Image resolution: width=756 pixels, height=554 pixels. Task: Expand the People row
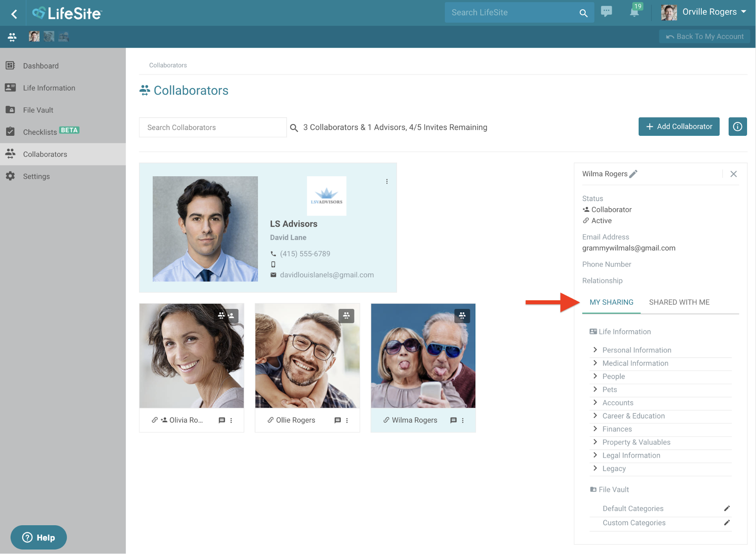[x=660, y=377]
